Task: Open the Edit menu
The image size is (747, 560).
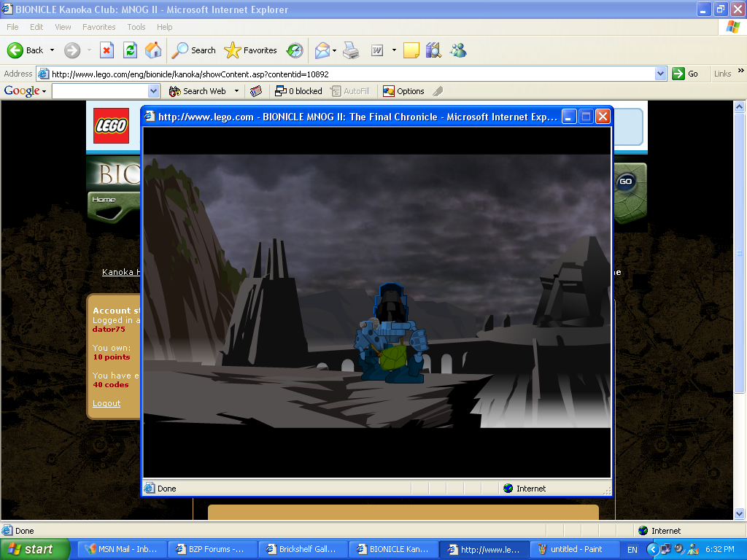Action: point(36,27)
